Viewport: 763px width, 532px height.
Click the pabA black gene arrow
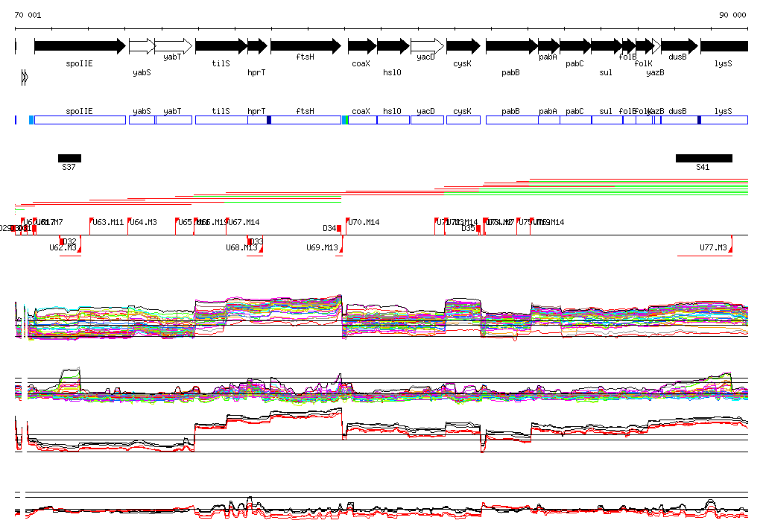tap(549, 46)
